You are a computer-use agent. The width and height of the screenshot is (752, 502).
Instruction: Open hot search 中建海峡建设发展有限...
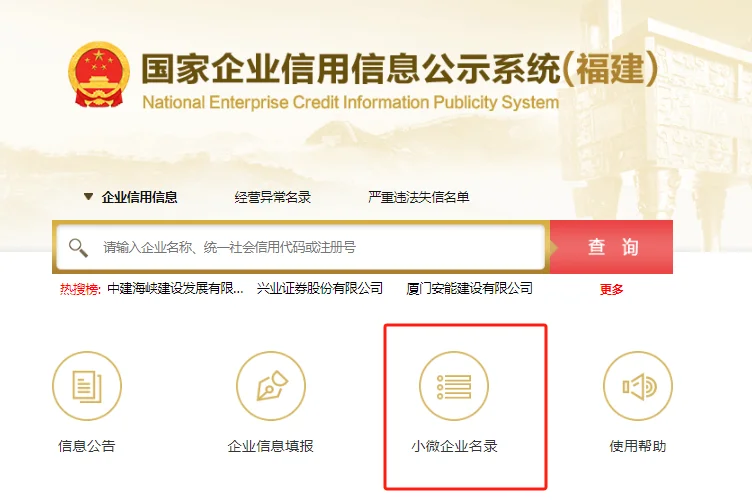click(x=176, y=289)
